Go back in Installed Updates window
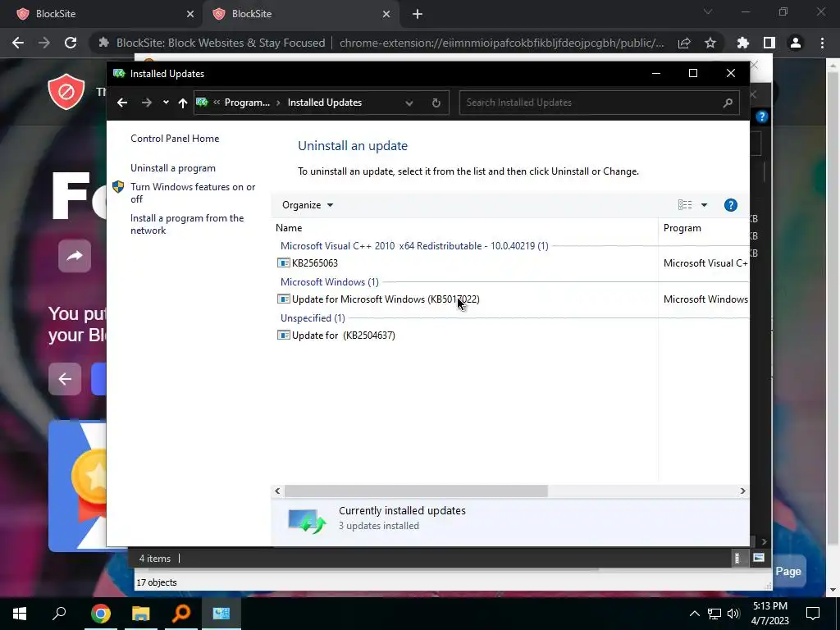 pyautogui.click(x=122, y=103)
